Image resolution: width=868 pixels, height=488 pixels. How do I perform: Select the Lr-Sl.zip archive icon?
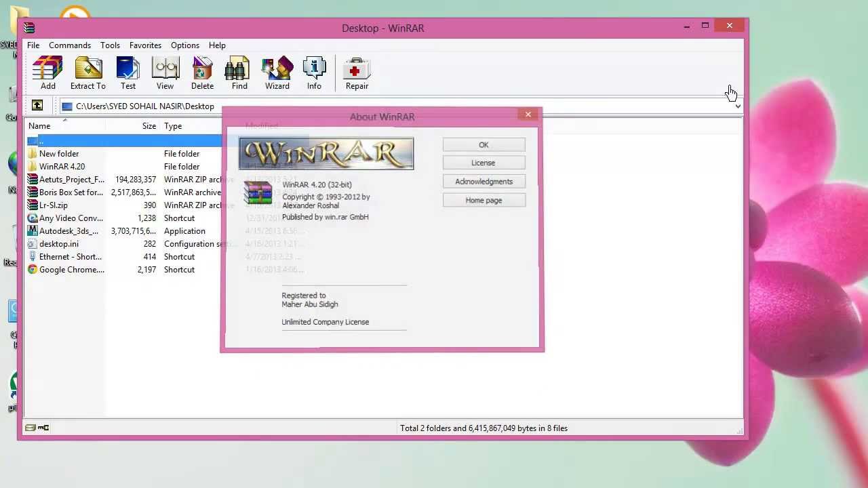[x=33, y=205]
